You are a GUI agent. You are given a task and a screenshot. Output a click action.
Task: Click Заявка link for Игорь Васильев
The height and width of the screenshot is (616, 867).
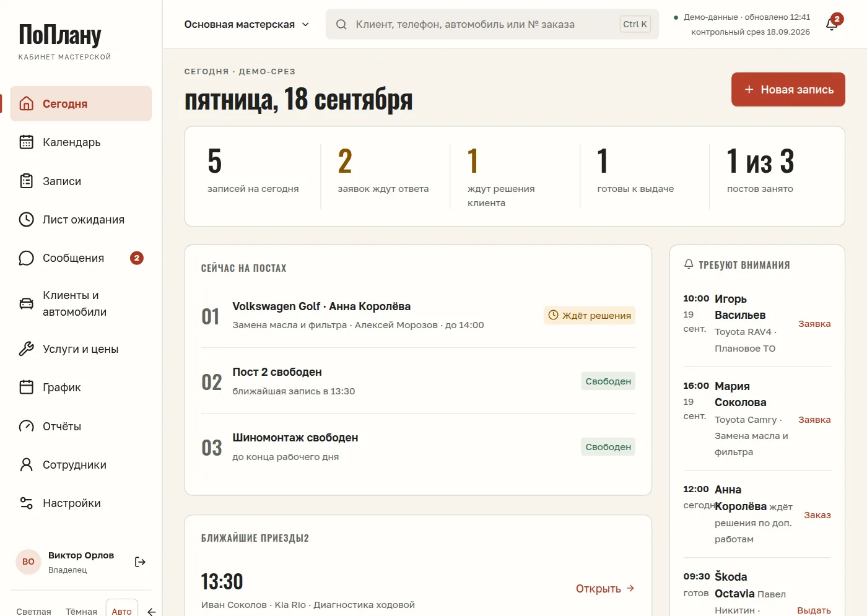[x=814, y=324]
